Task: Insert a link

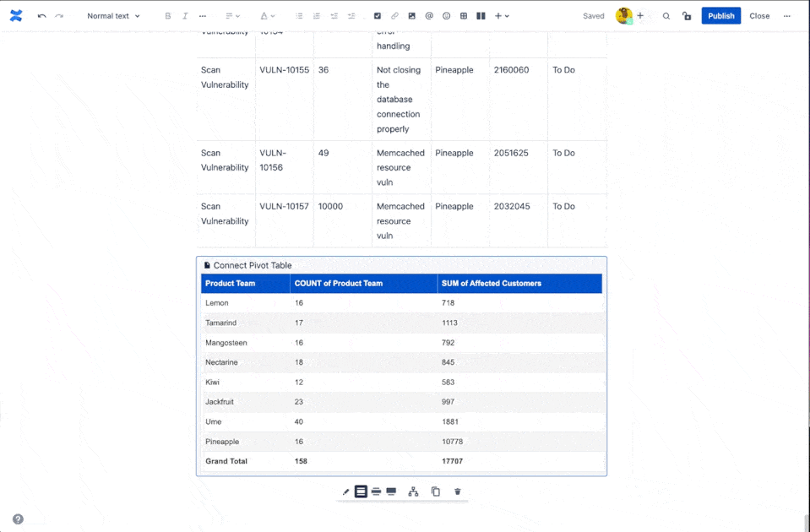Action: pos(394,16)
